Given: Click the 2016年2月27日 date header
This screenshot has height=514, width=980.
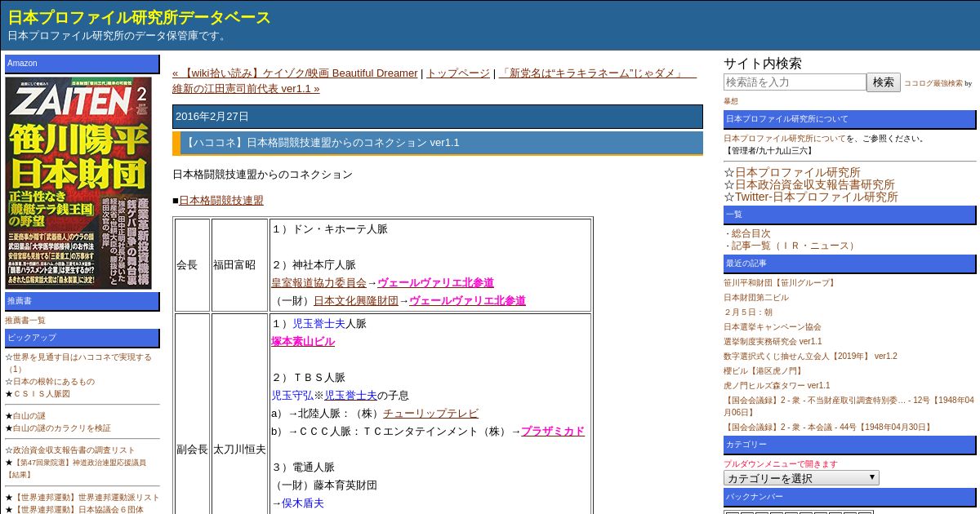Looking at the screenshot, I should (x=437, y=117).
